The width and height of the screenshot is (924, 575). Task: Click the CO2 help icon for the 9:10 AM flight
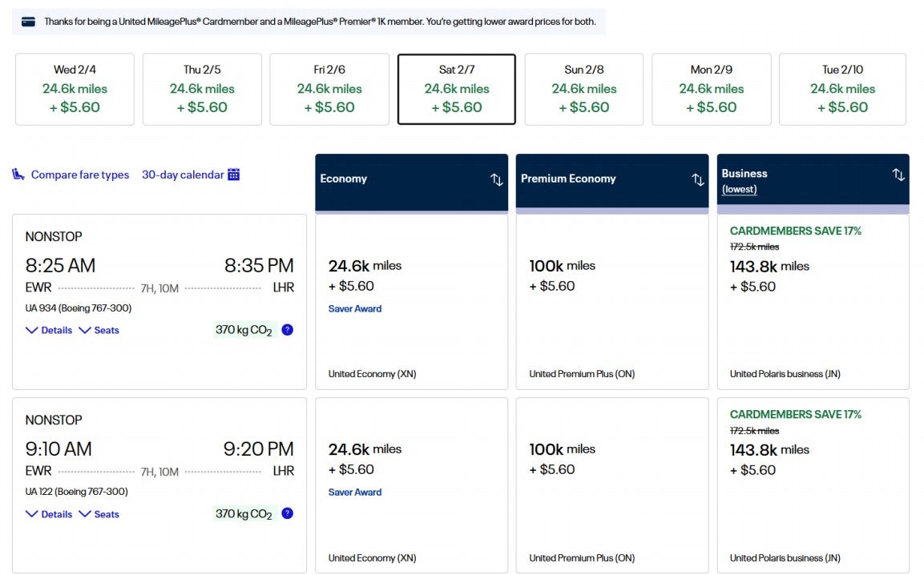click(x=288, y=513)
